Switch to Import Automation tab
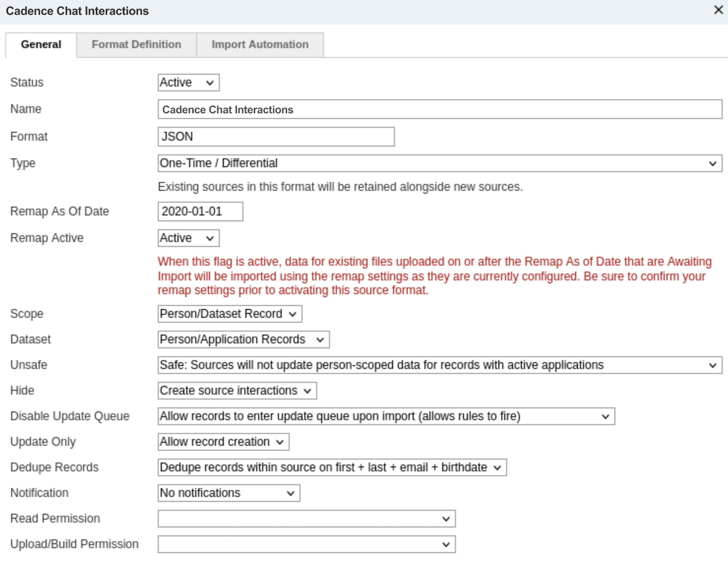Screen dimensions: 728x562 point(260,45)
